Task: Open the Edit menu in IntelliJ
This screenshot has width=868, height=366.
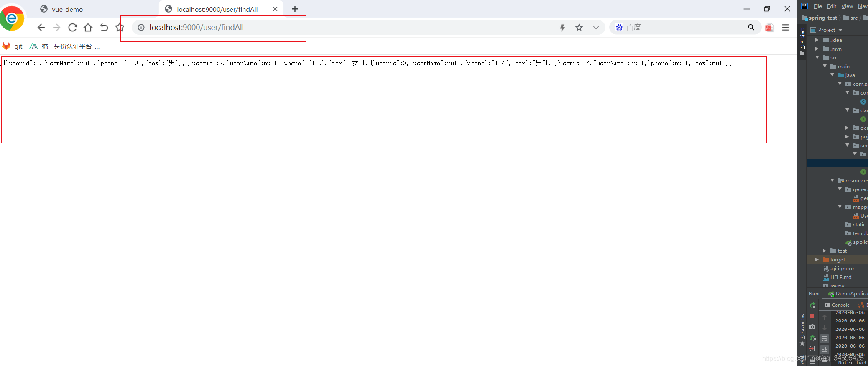Action: [x=832, y=6]
